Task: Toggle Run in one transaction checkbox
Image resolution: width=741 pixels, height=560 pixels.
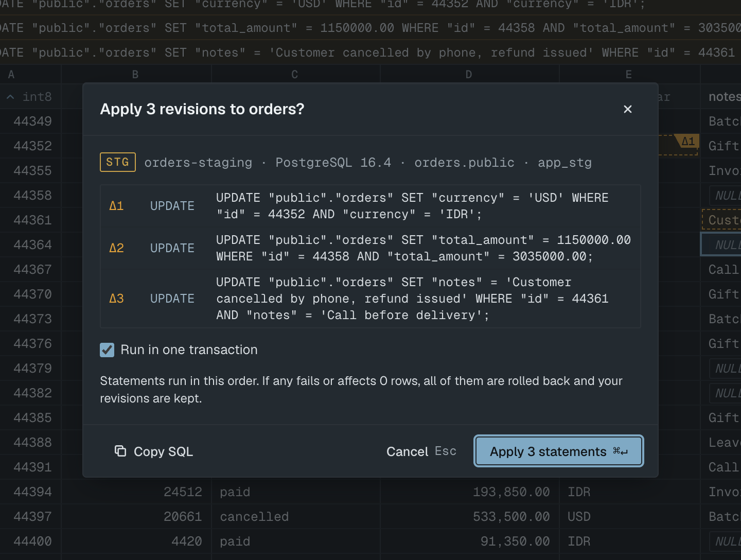Action: coord(107,350)
